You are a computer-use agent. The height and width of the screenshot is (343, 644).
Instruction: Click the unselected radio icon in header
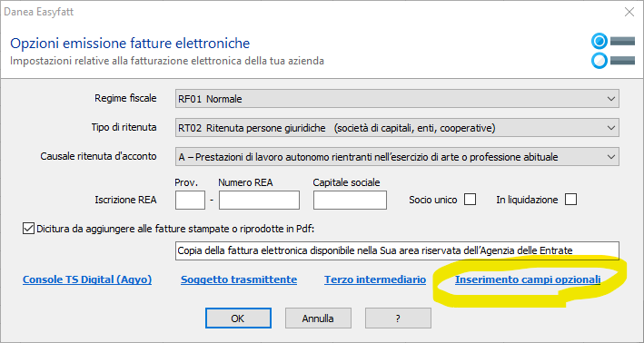coord(599,61)
